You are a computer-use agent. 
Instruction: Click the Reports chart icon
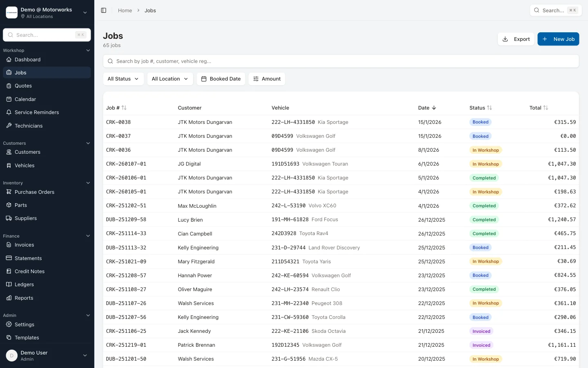tap(9, 298)
